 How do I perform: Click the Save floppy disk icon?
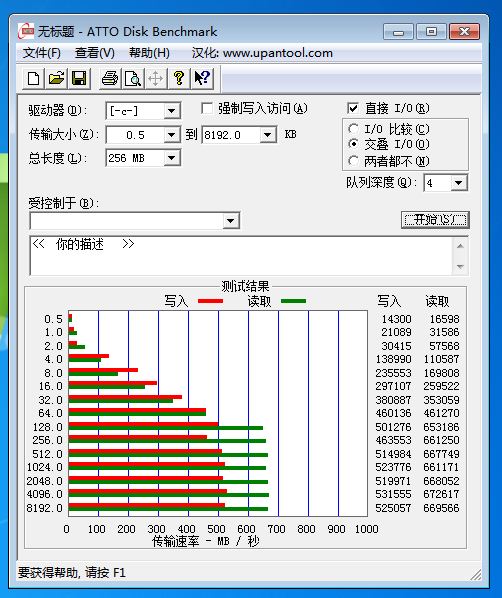(79, 79)
